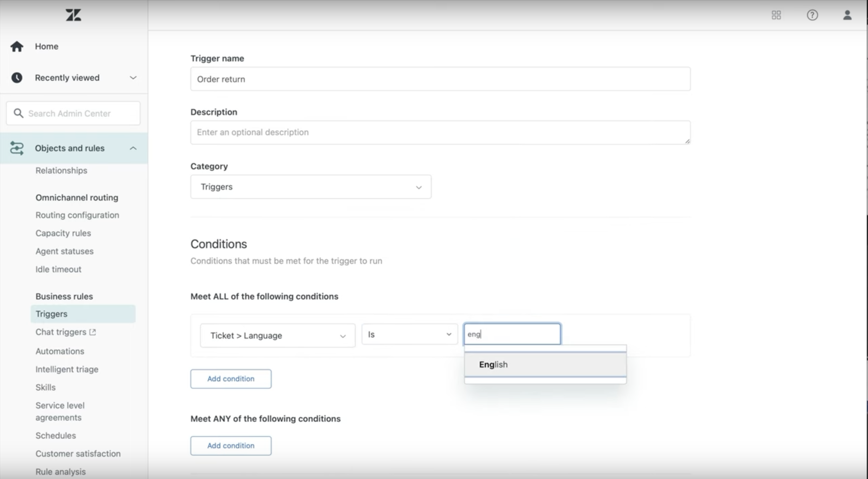The image size is (868, 479).
Task: Click the Recently viewed clock icon
Action: pyautogui.click(x=17, y=78)
